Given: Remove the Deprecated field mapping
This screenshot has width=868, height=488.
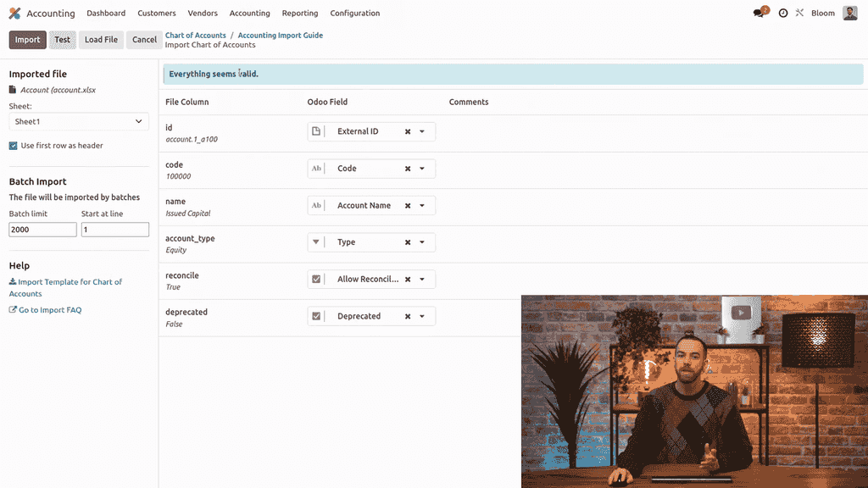Looking at the screenshot, I should [x=408, y=317].
